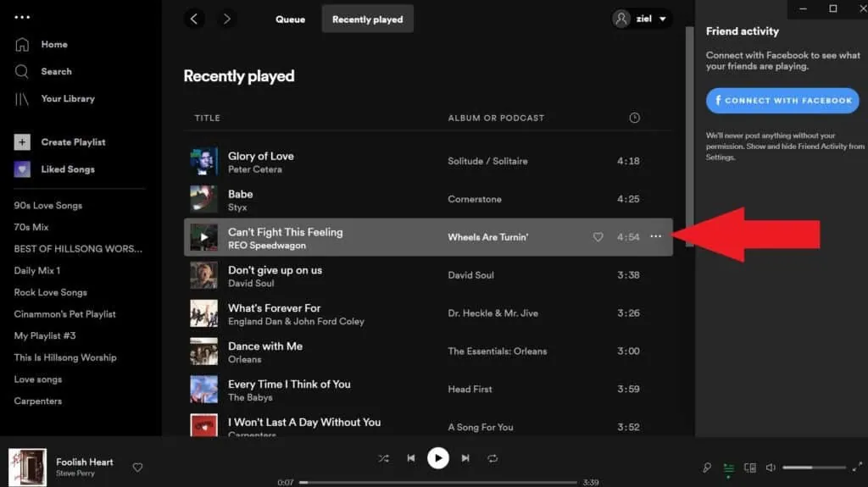Open the 90s Love Songs playlist
The height and width of the screenshot is (487, 868).
(x=48, y=205)
